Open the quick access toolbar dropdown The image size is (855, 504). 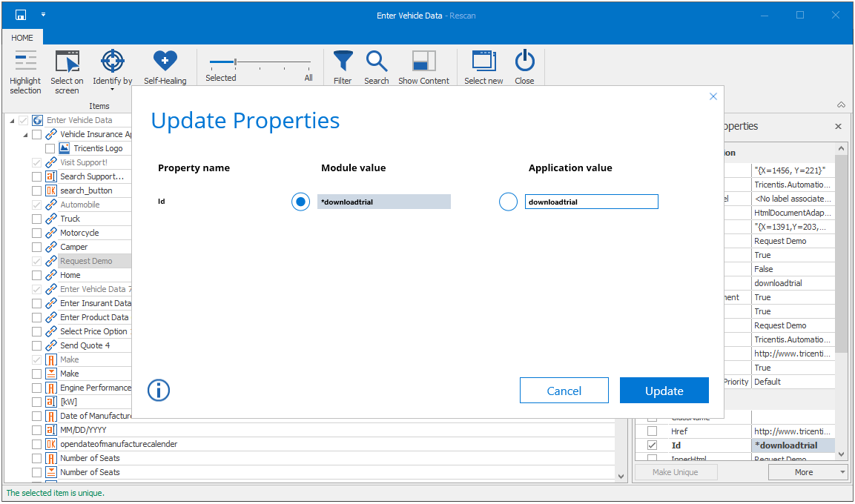pyautogui.click(x=43, y=15)
